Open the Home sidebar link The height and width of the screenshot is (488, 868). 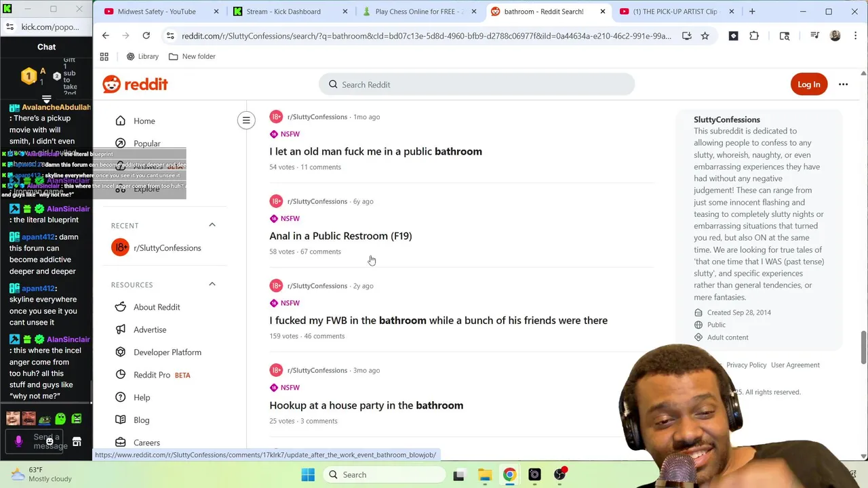144,121
